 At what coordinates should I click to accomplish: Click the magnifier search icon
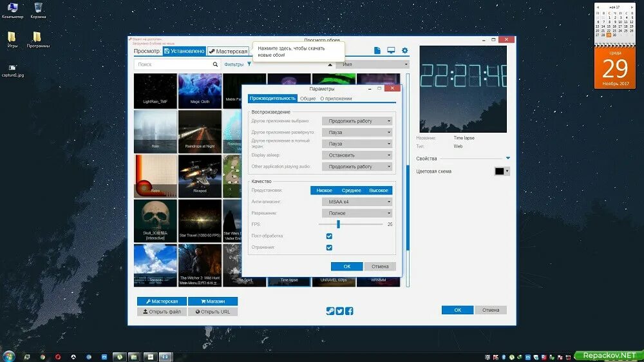(215, 64)
